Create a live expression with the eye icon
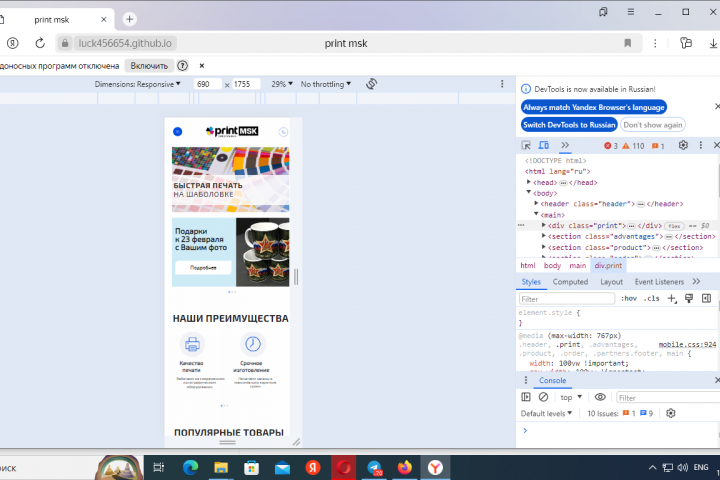This screenshot has width=720, height=480. [600, 397]
